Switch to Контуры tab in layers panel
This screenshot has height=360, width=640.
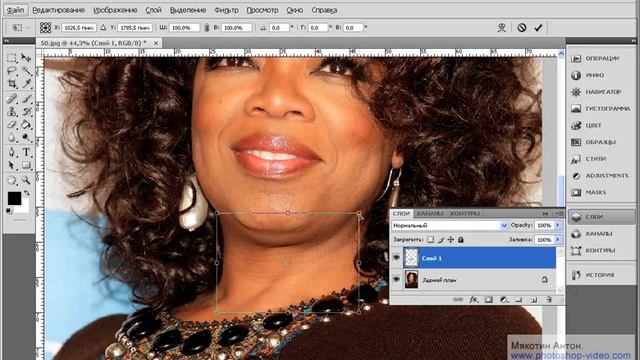pos(465,213)
